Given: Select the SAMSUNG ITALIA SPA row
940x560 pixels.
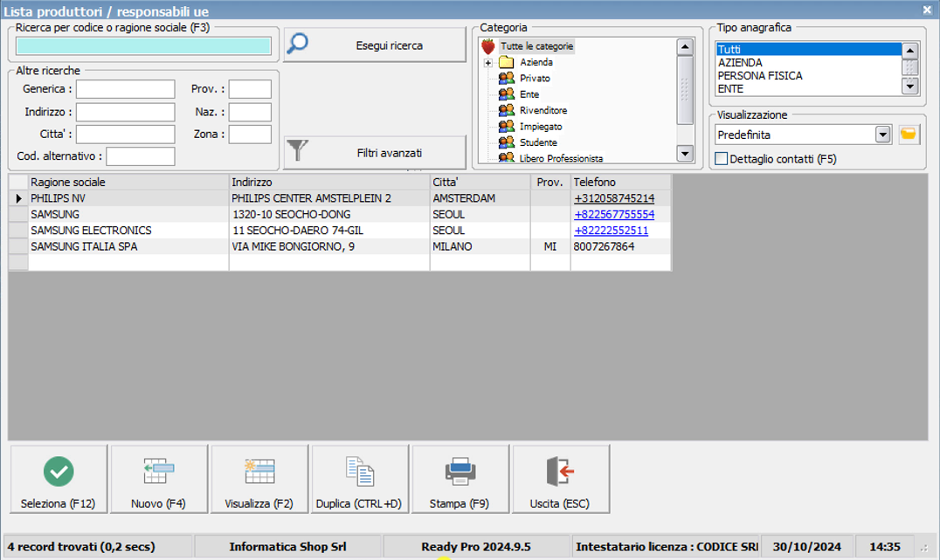Looking at the screenshot, I should point(340,246).
